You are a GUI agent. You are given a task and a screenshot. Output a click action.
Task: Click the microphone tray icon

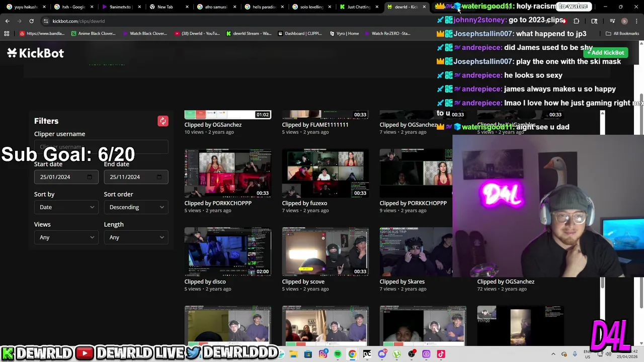[x=575, y=354]
